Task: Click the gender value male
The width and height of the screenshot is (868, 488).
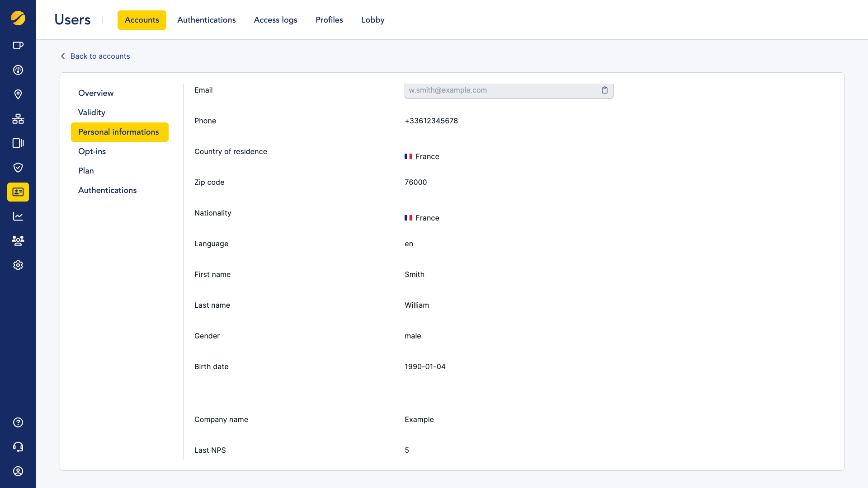Action: [x=413, y=336]
